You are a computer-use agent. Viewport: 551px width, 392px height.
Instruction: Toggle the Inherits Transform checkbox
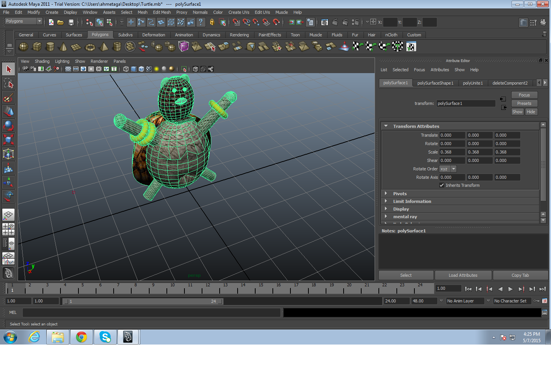[x=442, y=185]
